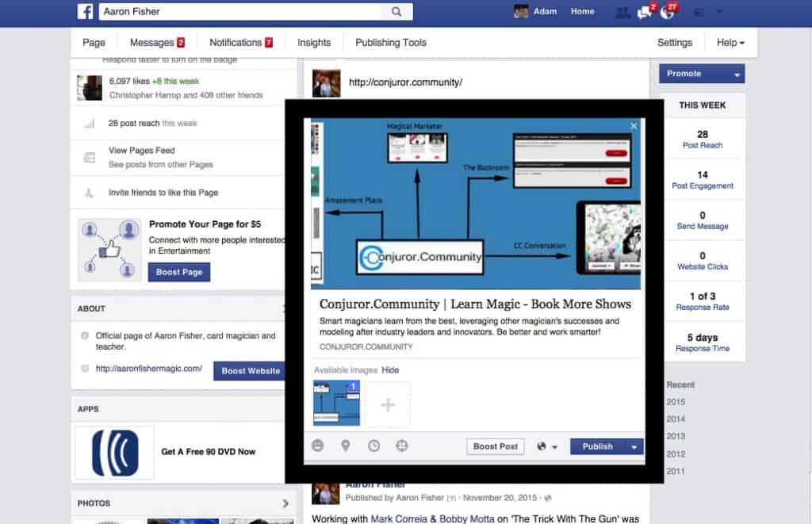
Task: Jump to 2014 in the timeline
Action: pos(676,419)
